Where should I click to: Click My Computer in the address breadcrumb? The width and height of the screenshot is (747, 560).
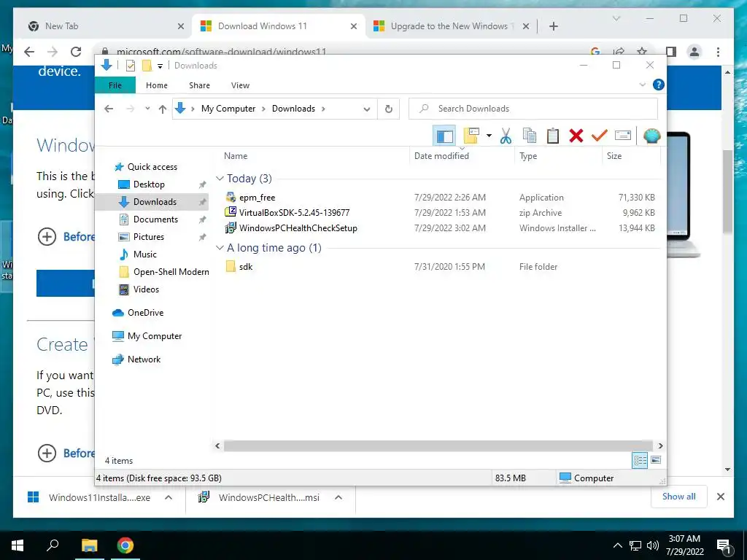(x=228, y=109)
